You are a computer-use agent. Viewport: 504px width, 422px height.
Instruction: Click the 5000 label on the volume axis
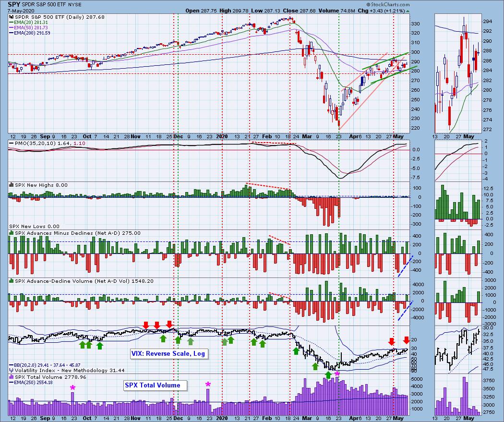coord(417,379)
